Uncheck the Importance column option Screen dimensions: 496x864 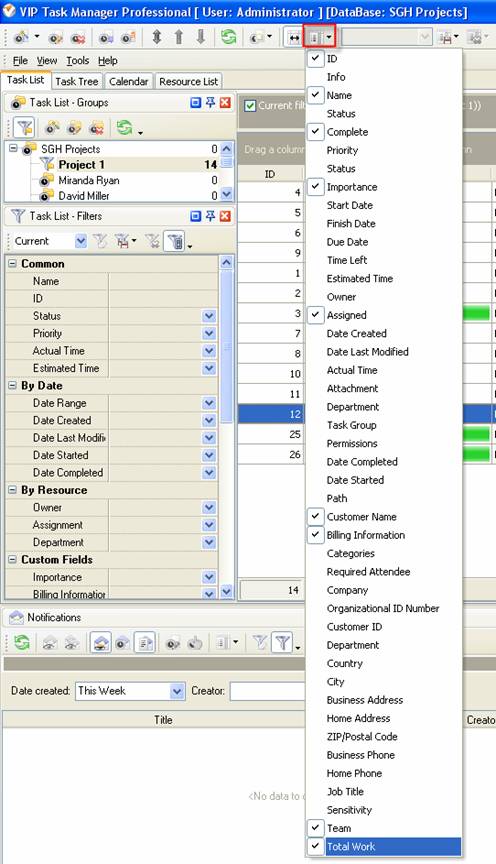pyautogui.click(x=315, y=187)
